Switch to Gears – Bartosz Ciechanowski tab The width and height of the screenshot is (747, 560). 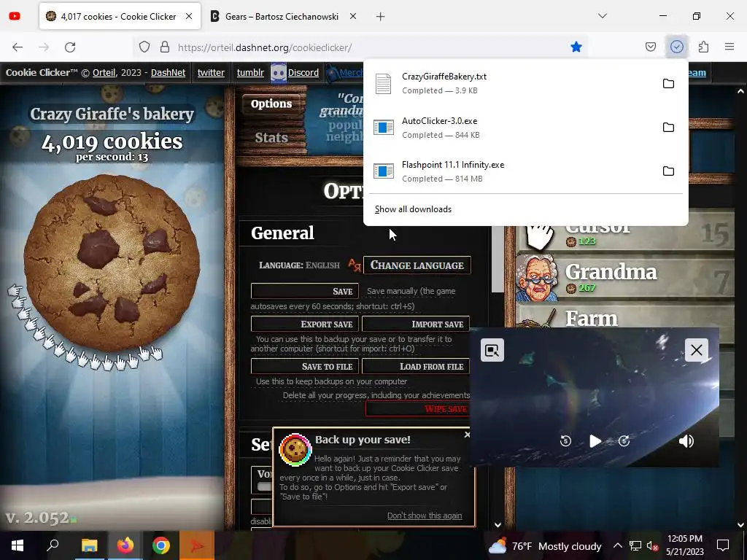pyautogui.click(x=282, y=16)
